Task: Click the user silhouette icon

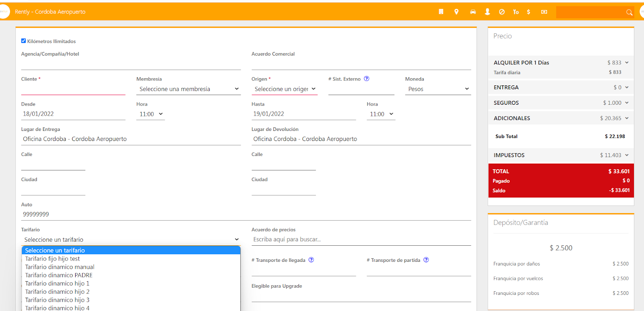Action: (487, 12)
